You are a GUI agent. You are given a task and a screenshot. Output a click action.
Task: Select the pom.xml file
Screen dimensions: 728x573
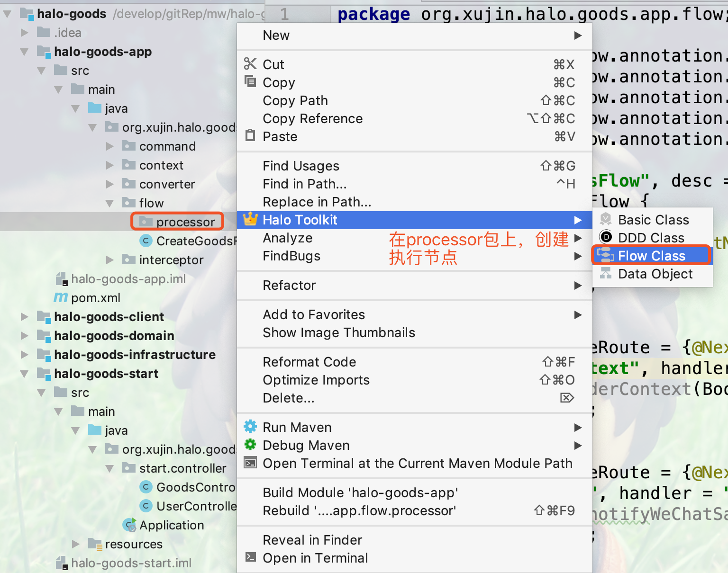click(95, 297)
